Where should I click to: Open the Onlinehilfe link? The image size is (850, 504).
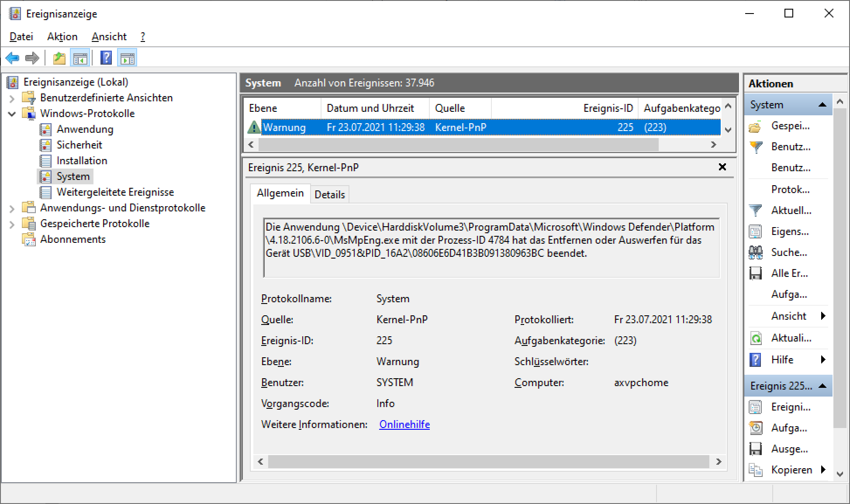coord(404,425)
